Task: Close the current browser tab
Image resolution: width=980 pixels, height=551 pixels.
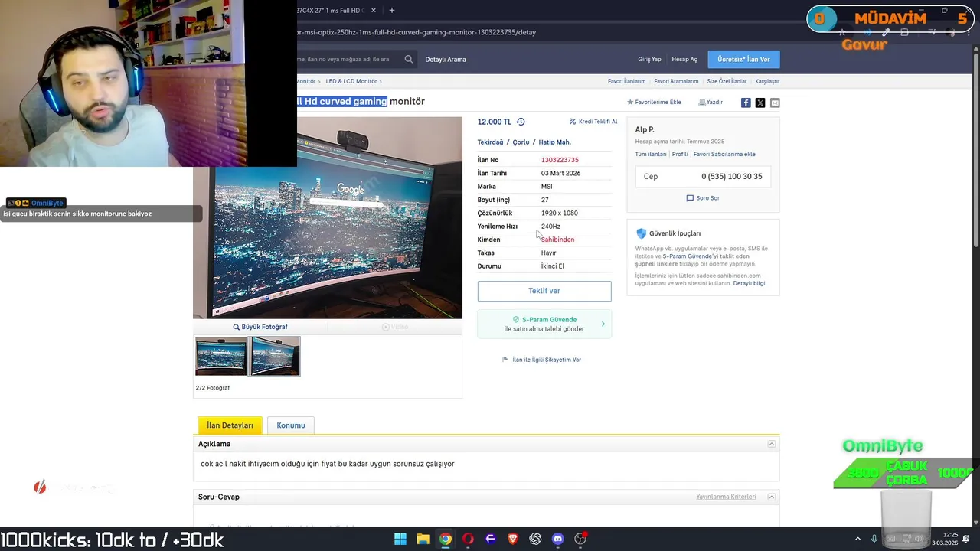Action: 374,11
